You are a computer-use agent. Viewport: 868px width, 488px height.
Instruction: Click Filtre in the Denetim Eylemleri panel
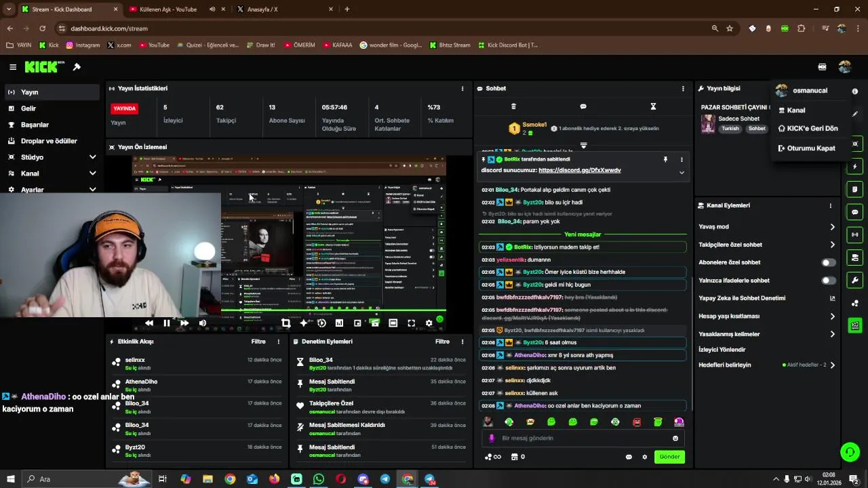442,342
